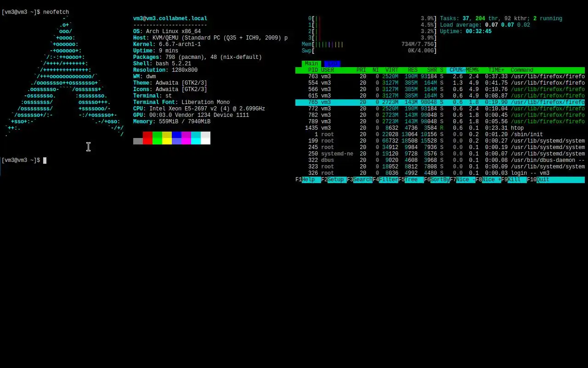
Task: Click the Memory: 559MiB / 7940MiB line
Action: [x=172, y=121]
